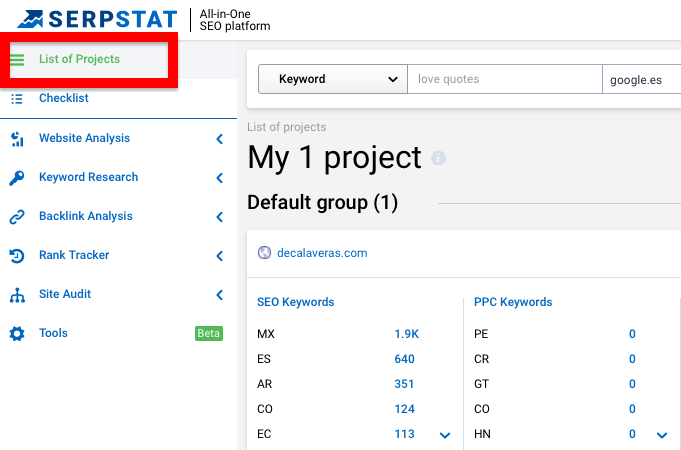Click the Site Audit hierarchy icon

17,295
